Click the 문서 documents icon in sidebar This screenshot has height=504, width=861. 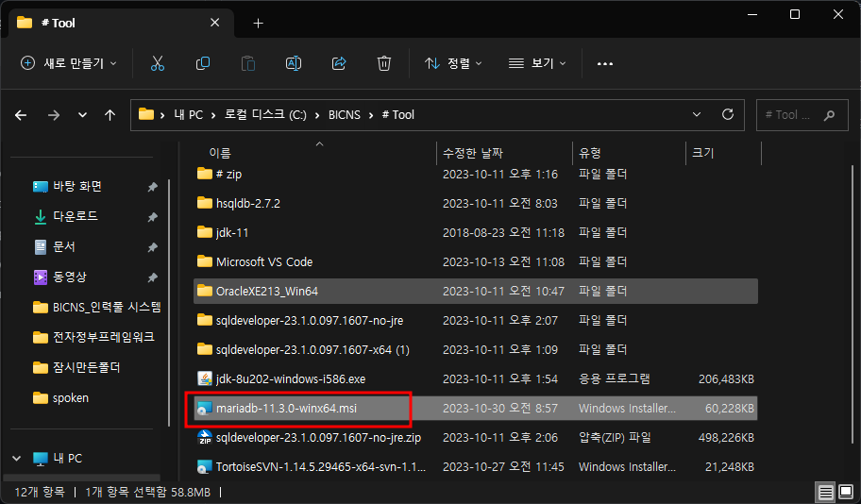point(40,247)
